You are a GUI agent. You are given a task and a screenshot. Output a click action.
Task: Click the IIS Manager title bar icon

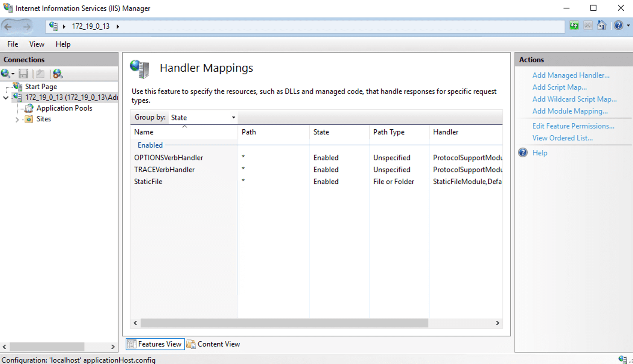tap(8, 8)
